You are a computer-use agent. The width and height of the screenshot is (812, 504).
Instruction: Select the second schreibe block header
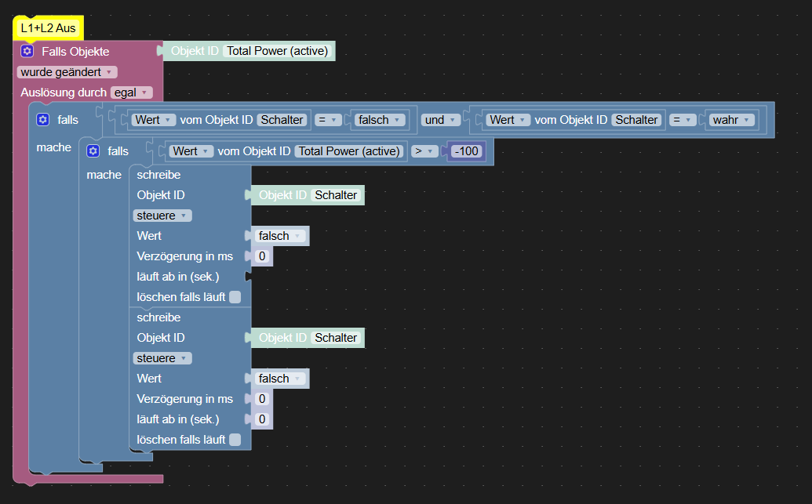tap(158, 317)
